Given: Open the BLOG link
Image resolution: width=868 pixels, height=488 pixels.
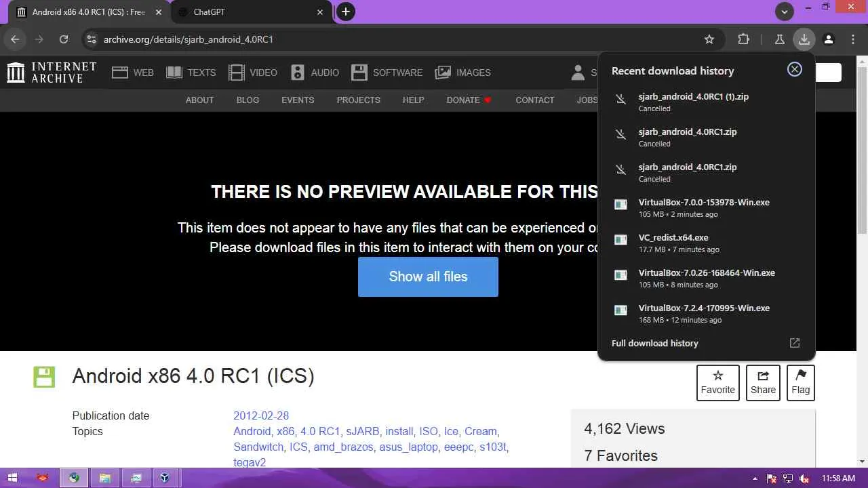Looking at the screenshot, I should [248, 100].
